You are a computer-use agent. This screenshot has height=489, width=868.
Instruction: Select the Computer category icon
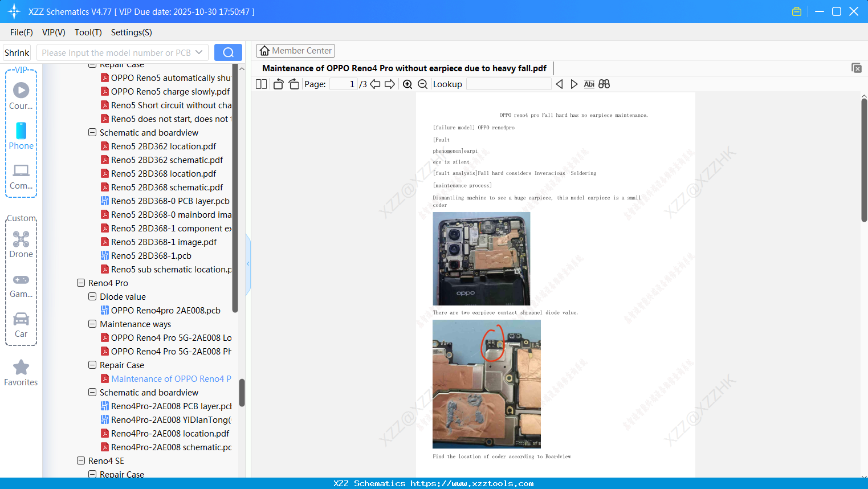[21, 176]
